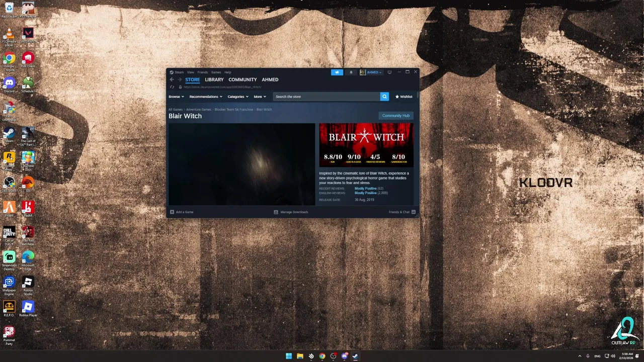Select the Streamlabs Desktop shortcut

point(9,260)
